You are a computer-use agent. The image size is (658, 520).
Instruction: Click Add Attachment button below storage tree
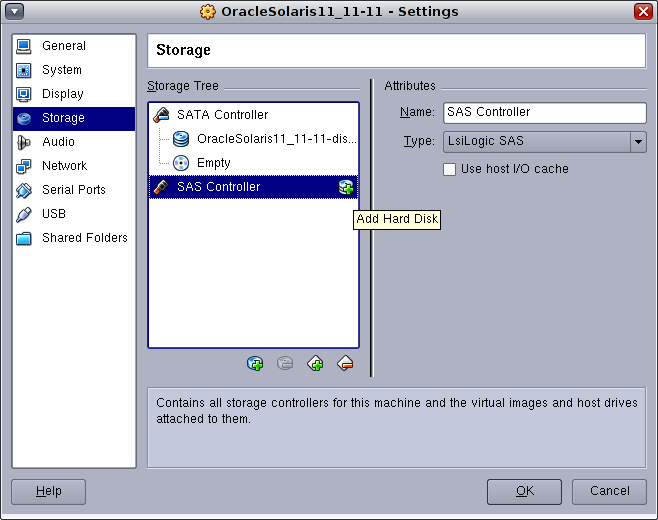pos(256,364)
